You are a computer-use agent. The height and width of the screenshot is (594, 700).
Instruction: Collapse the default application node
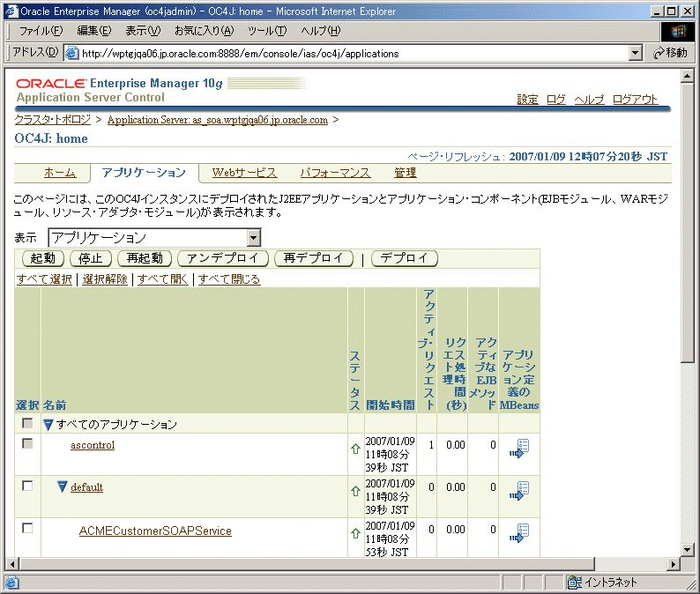[63, 486]
